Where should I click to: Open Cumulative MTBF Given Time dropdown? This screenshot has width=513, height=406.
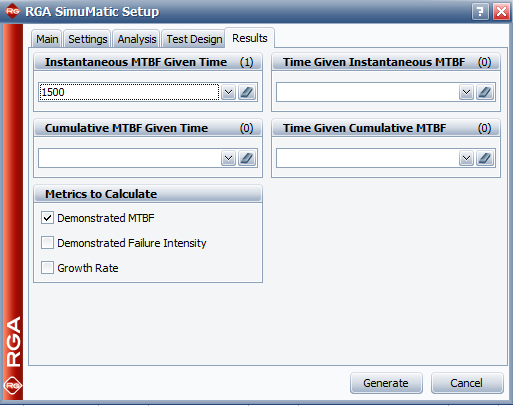[228, 158]
